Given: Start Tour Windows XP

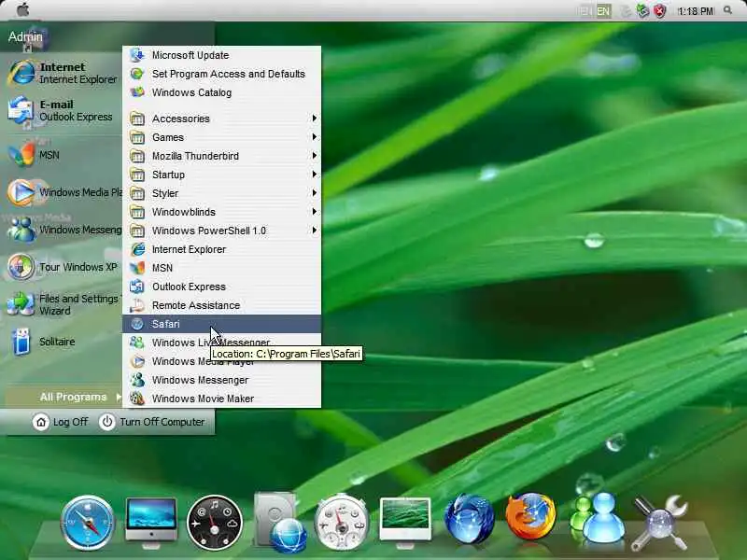Looking at the screenshot, I should [62, 267].
